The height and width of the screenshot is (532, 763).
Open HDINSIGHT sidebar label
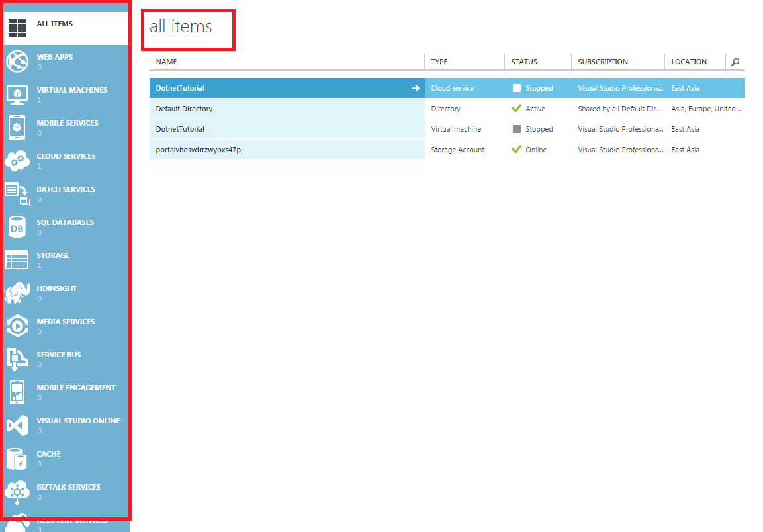point(57,288)
